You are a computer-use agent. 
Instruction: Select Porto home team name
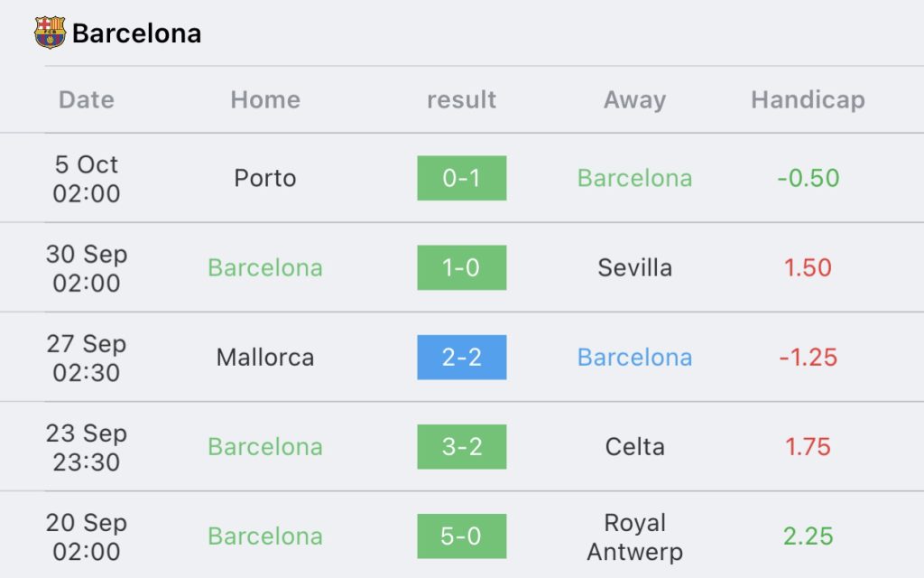pyautogui.click(x=265, y=178)
